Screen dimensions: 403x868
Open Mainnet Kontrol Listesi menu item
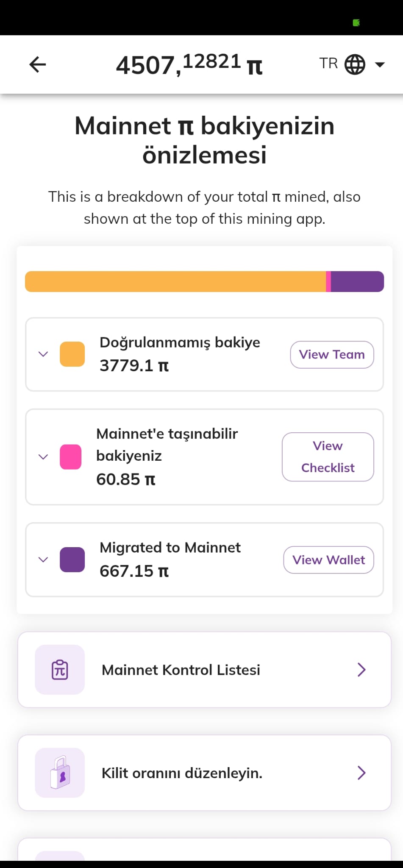point(204,670)
